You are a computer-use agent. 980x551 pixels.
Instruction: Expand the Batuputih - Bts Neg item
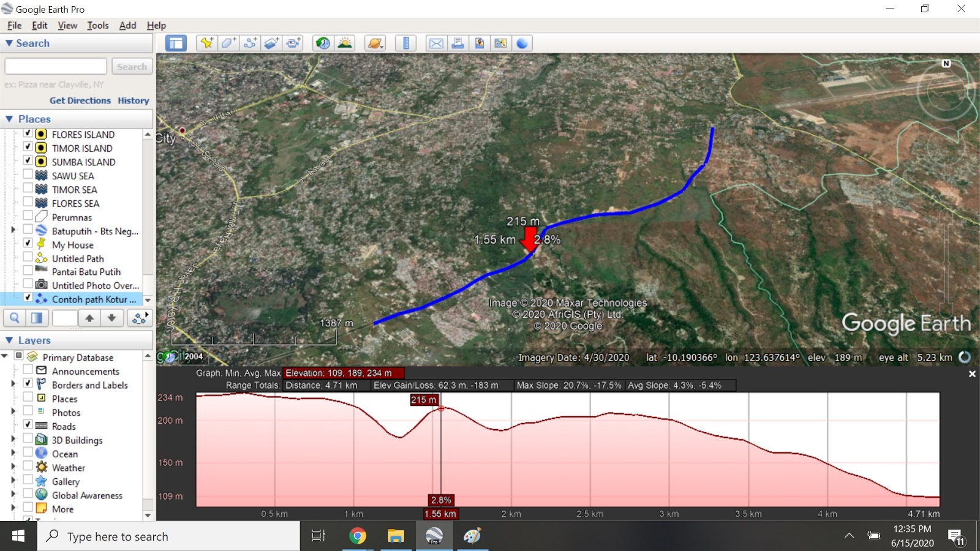tap(13, 230)
